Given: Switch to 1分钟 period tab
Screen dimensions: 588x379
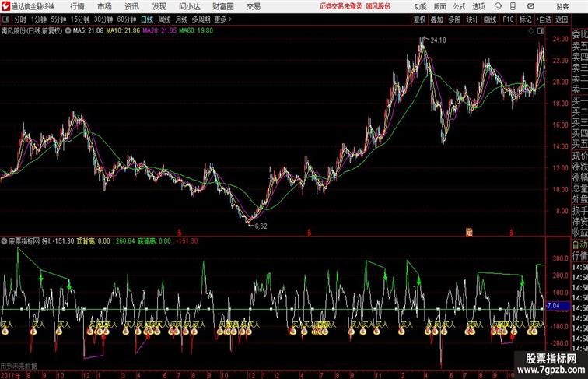Looking at the screenshot, I should (39, 19).
